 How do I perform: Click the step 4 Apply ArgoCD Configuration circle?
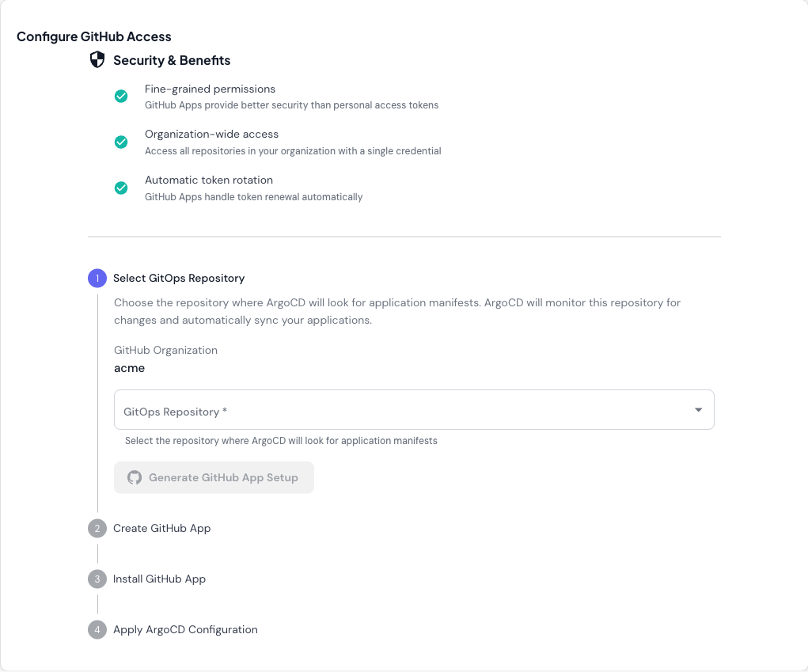click(x=97, y=629)
